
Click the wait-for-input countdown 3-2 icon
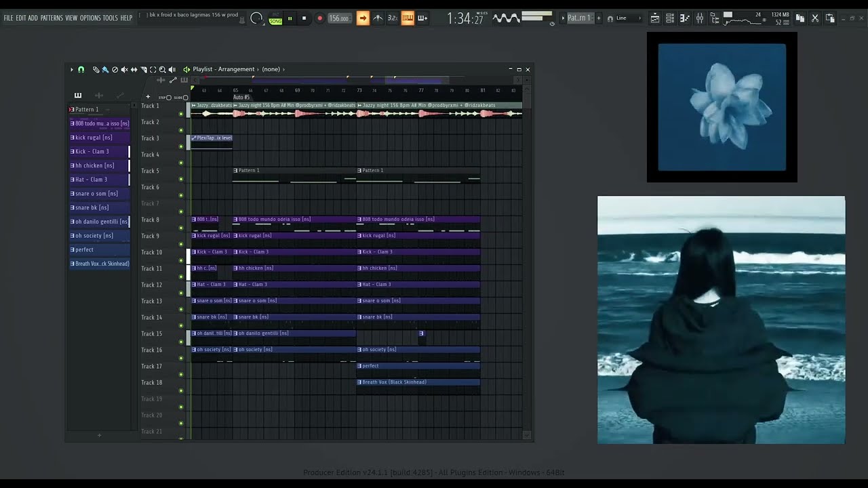click(x=393, y=18)
